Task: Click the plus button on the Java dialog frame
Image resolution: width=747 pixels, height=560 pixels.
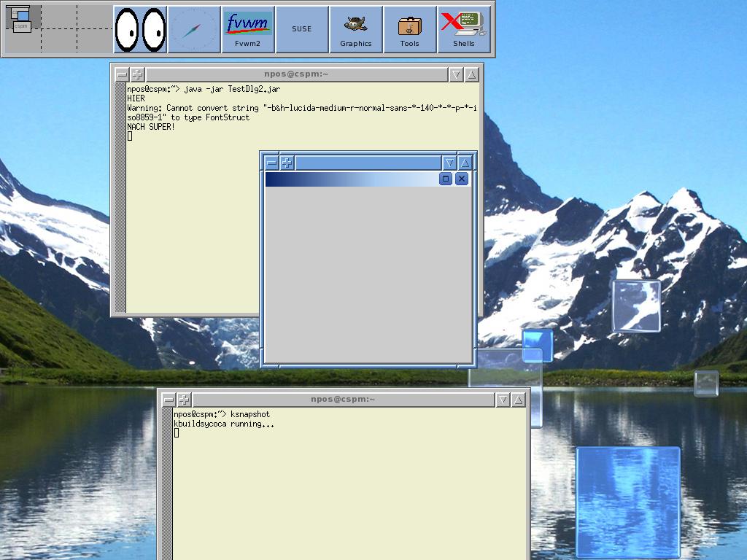Action: 287,163
